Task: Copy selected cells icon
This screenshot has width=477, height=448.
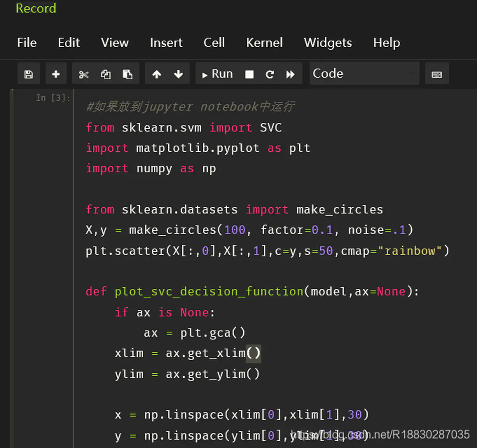Action: coord(106,74)
